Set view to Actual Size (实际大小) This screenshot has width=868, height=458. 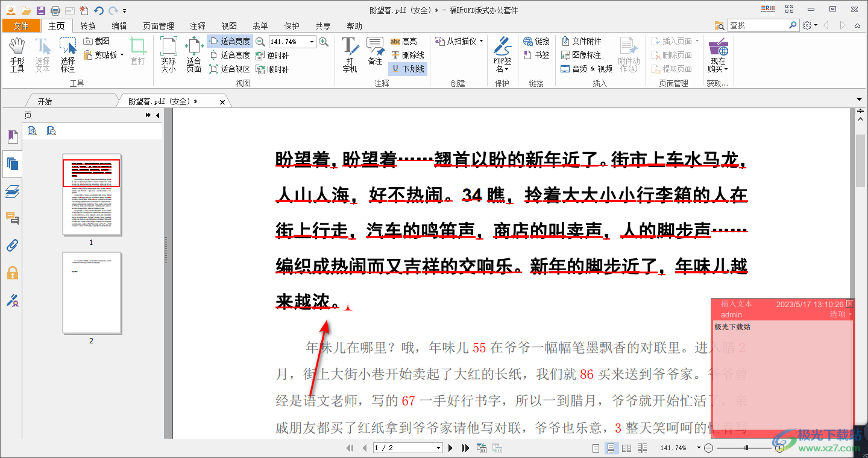pos(168,55)
